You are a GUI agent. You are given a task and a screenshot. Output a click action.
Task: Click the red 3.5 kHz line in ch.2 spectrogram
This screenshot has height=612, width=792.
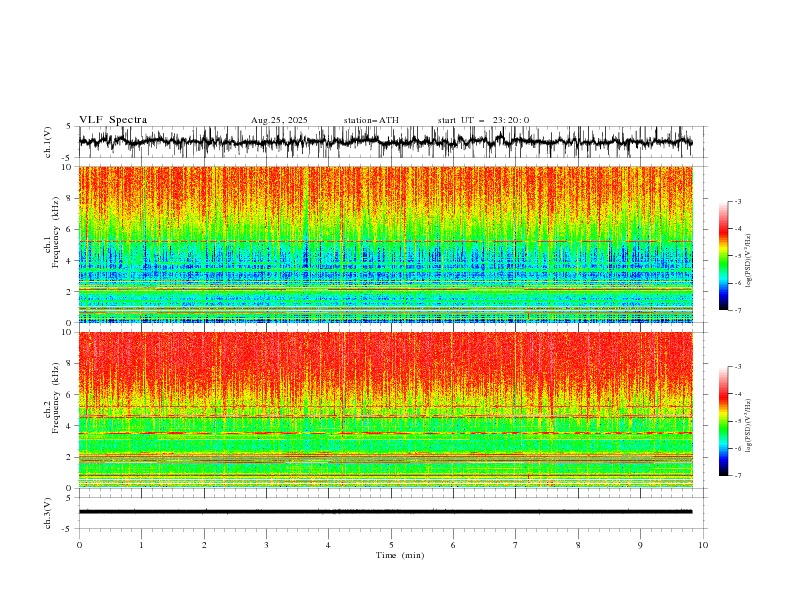pyautogui.click(x=385, y=433)
